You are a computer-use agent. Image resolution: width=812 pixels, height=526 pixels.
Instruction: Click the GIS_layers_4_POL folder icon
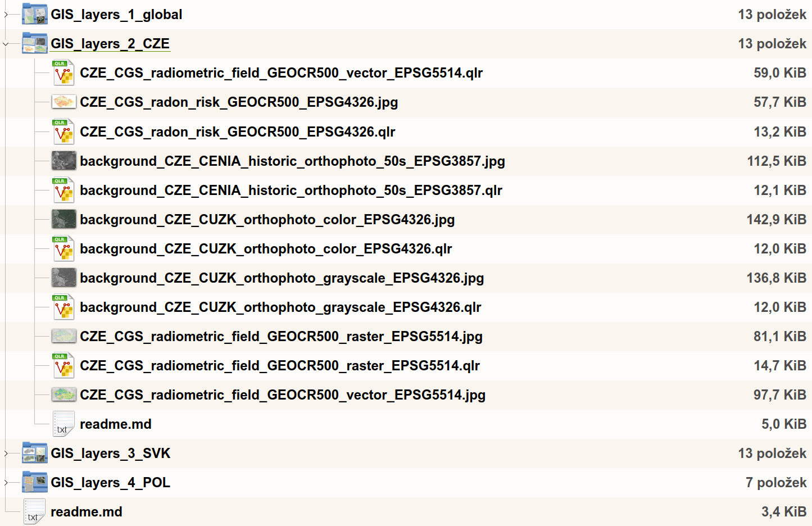34,483
